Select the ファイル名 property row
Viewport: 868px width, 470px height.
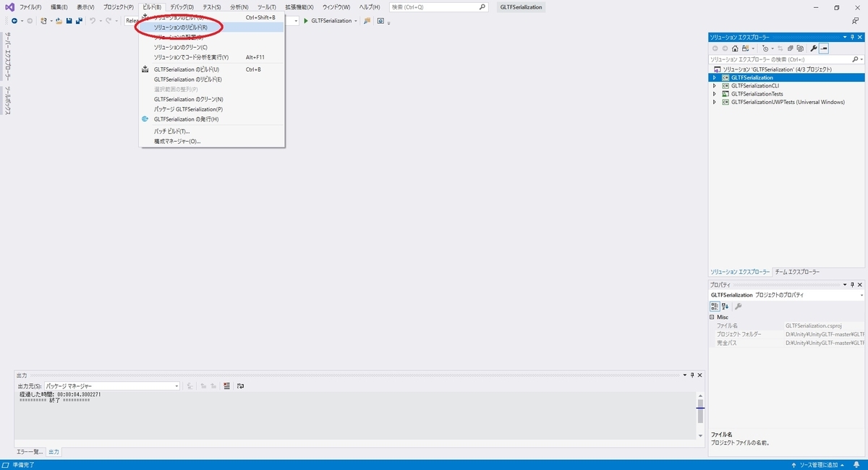[787, 326]
